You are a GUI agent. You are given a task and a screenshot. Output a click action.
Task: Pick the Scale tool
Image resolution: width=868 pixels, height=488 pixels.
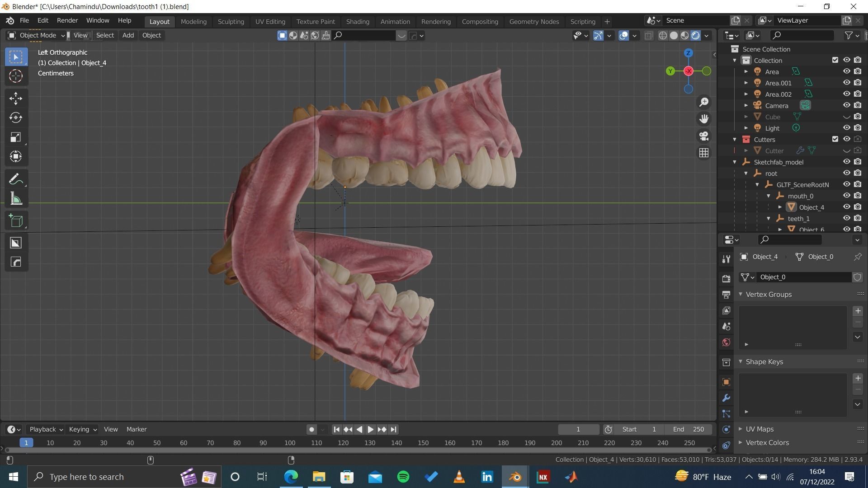[16, 137]
